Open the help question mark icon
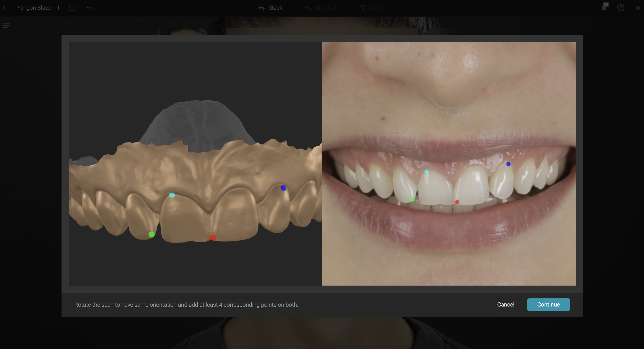Viewport: 644px width, 349px height. pos(620,8)
